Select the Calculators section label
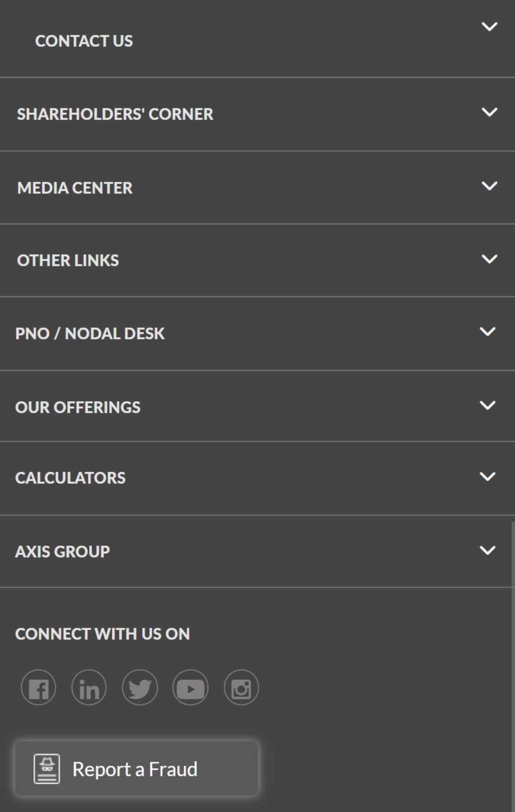The image size is (515, 812). [x=71, y=478]
